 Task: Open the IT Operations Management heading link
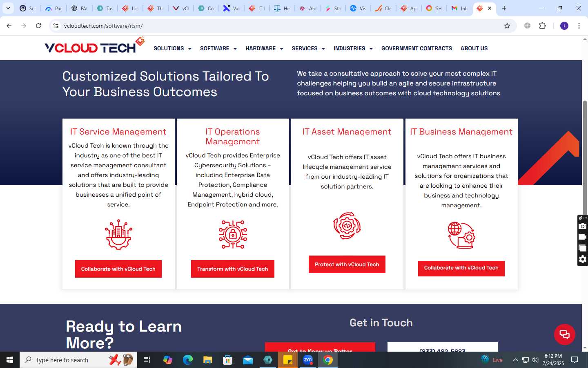[x=233, y=137]
